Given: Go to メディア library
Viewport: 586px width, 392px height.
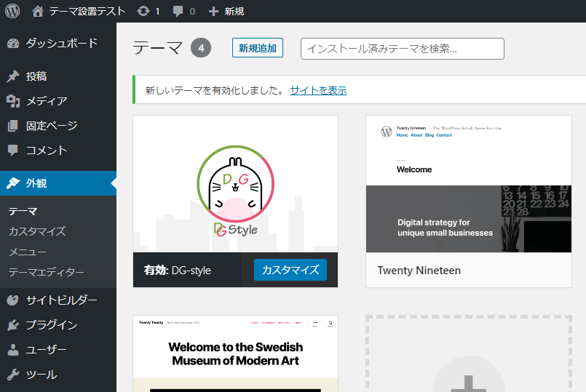Looking at the screenshot, I should [47, 101].
